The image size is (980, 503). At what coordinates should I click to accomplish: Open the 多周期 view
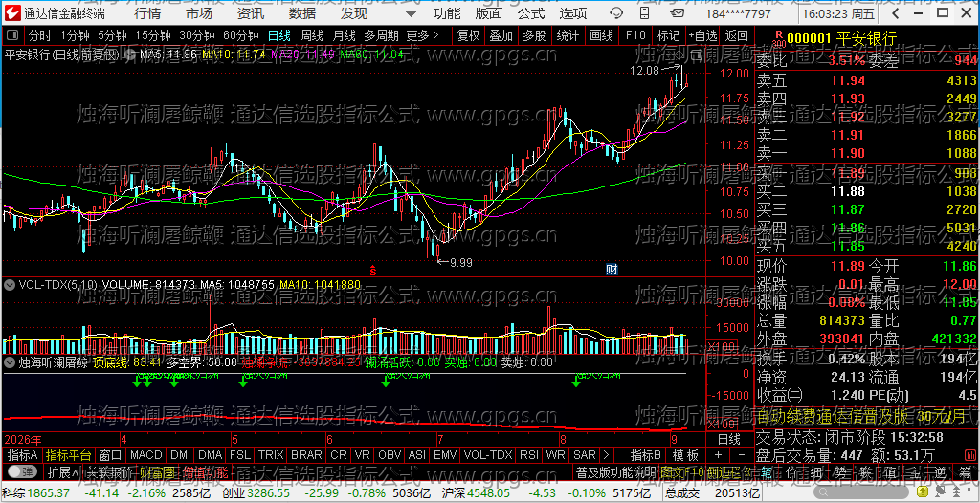(380, 35)
